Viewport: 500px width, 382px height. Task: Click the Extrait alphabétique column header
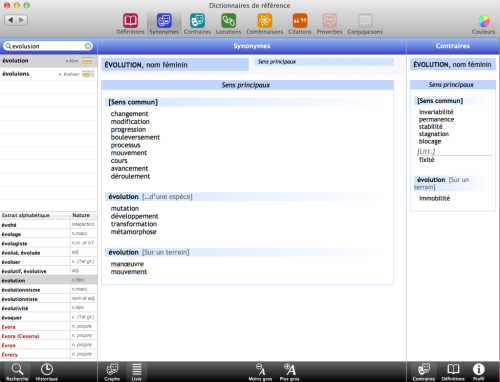click(x=35, y=215)
